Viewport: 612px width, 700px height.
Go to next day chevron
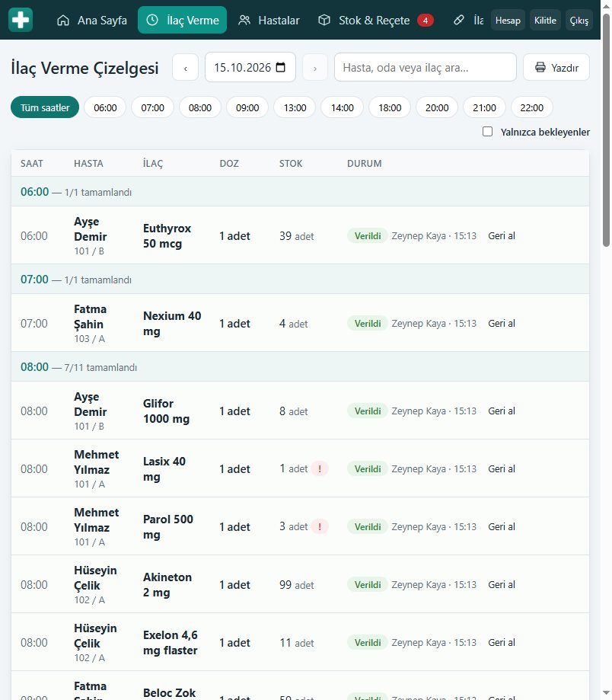click(315, 68)
